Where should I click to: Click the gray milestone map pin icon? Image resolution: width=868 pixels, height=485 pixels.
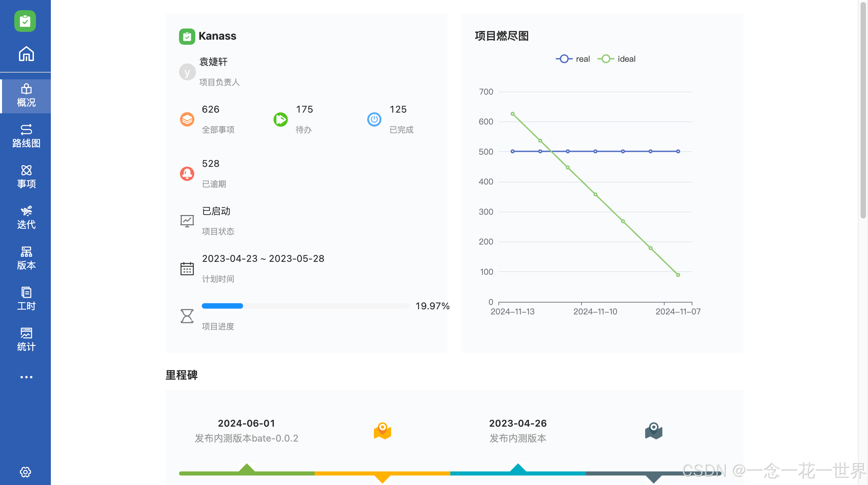[654, 431]
